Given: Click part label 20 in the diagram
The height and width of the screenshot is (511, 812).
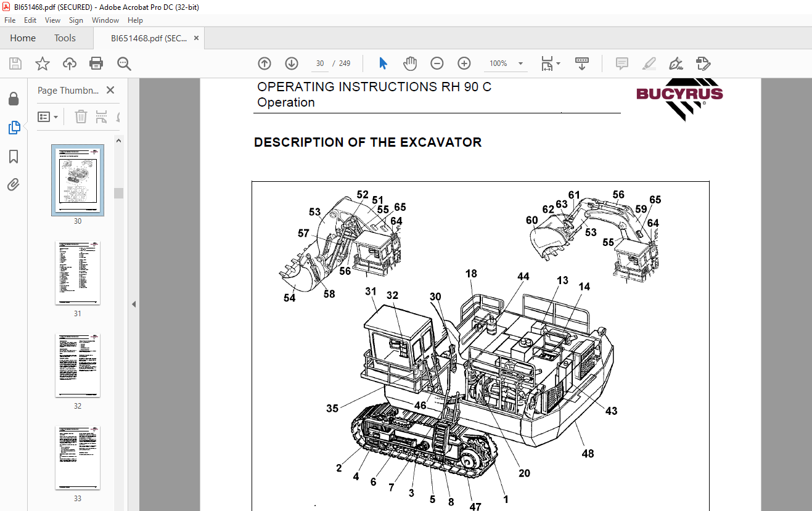Looking at the screenshot, I should pos(524,473).
